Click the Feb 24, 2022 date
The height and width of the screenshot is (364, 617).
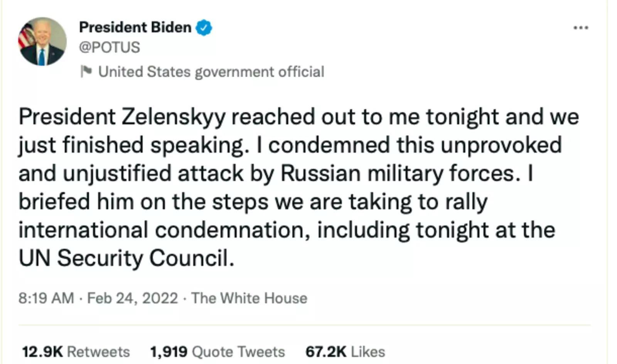coord(132,298)
